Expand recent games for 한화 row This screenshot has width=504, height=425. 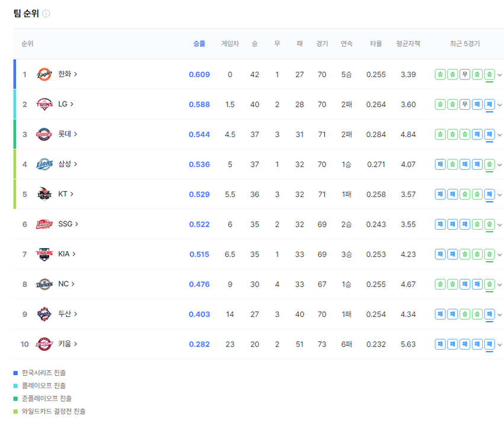(x=499, y=75)
